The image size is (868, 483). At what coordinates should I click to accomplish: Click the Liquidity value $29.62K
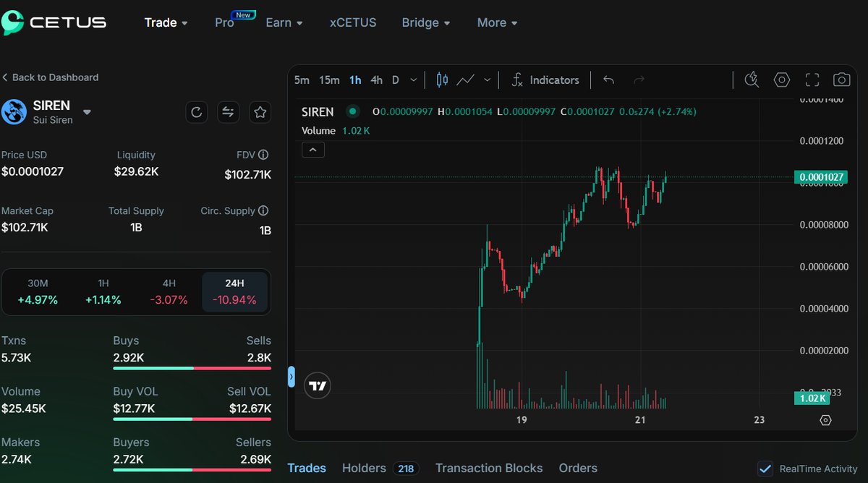136,171
